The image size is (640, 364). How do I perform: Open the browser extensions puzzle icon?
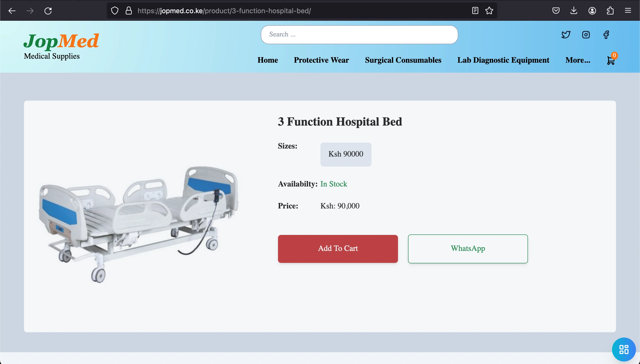pos(610,10)
